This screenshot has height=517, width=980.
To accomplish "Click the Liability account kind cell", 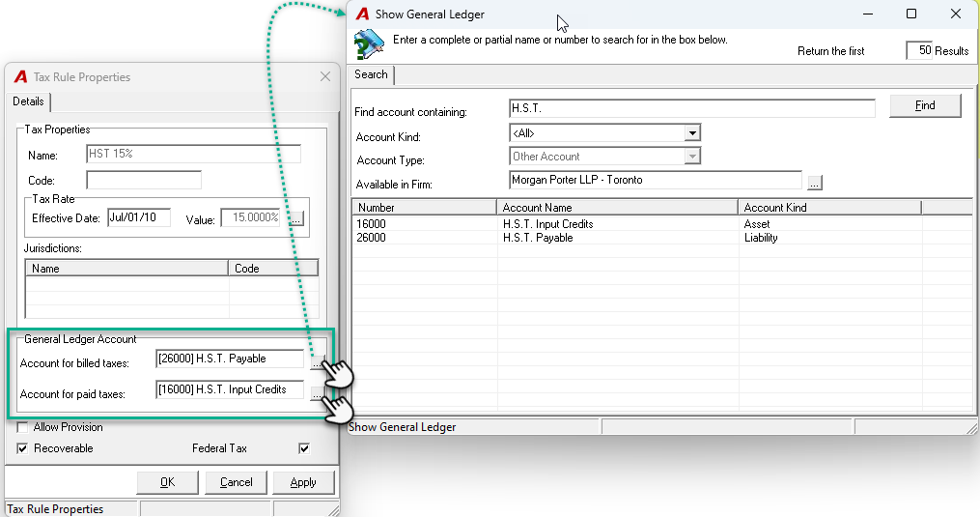I will coord(761,238).
